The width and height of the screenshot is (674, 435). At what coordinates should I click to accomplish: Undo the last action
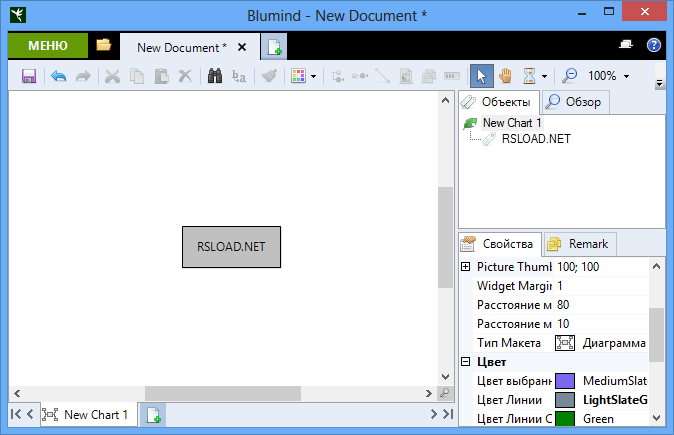pos(58,76)
